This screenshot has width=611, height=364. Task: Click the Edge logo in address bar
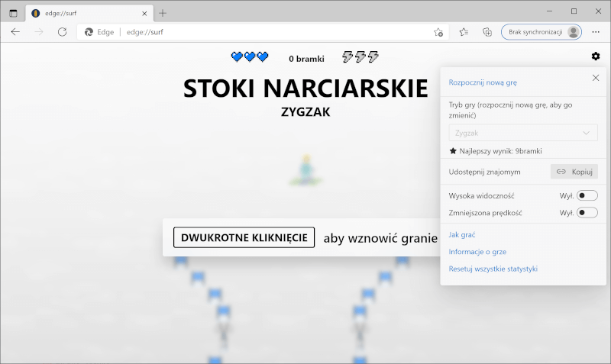(89, 32)
